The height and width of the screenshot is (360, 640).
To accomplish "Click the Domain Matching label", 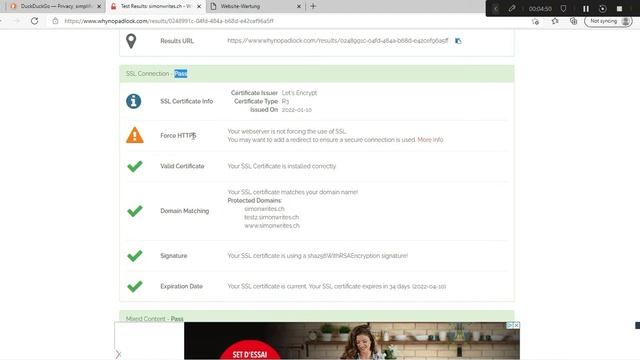I will click(184, 211).
